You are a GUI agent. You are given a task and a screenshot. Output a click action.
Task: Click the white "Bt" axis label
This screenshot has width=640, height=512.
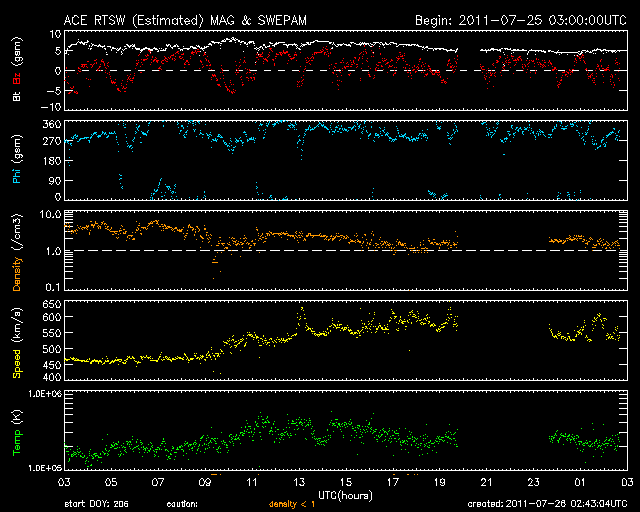(16, 96)
